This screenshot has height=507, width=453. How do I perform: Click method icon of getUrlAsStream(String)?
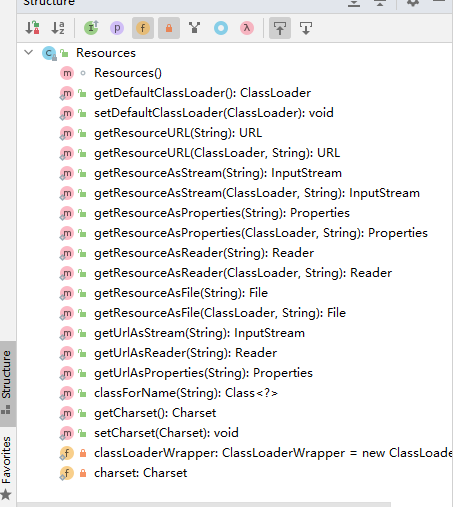[x=67, y=333]
